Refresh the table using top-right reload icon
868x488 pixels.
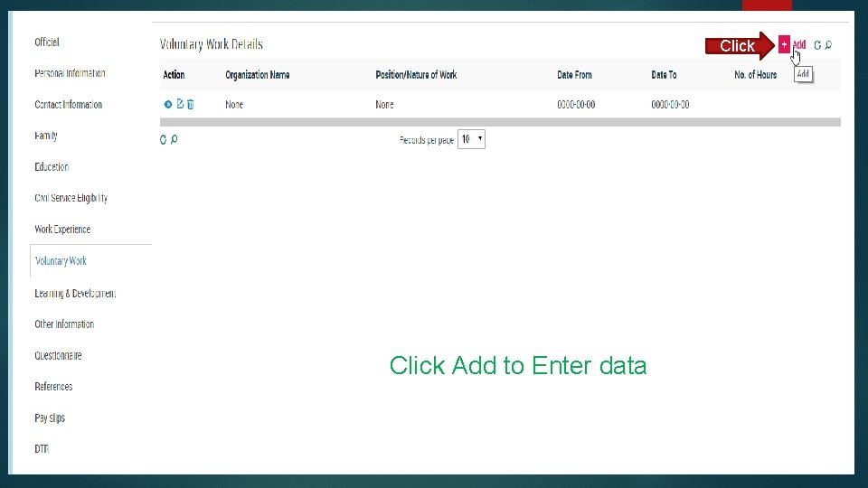click(x=817, y=45)
